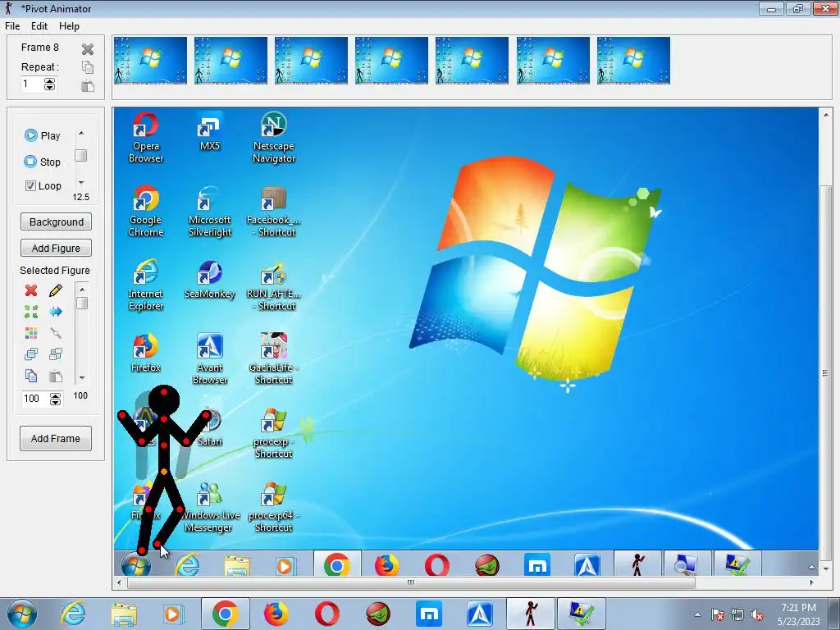Switch to Avant Browser on Windows taskbar

[480, 614]
